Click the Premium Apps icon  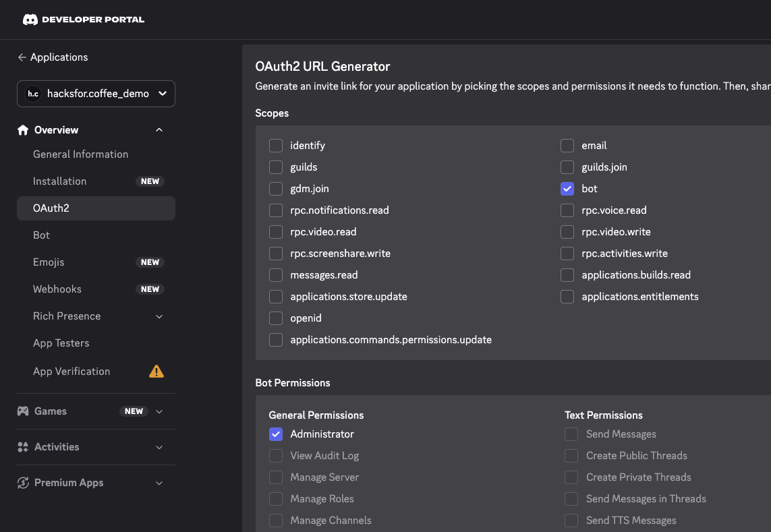click(x=23, y=483)
